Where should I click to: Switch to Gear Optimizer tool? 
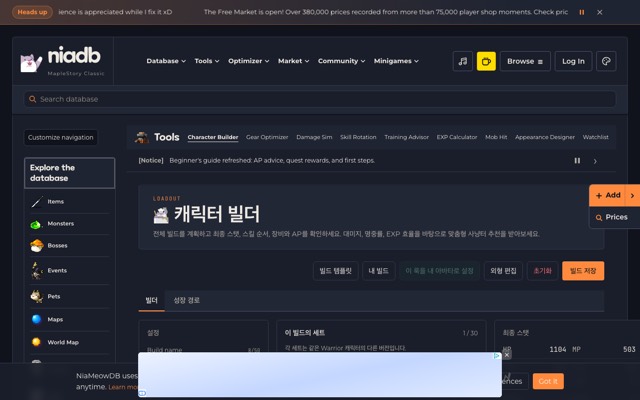267,138
